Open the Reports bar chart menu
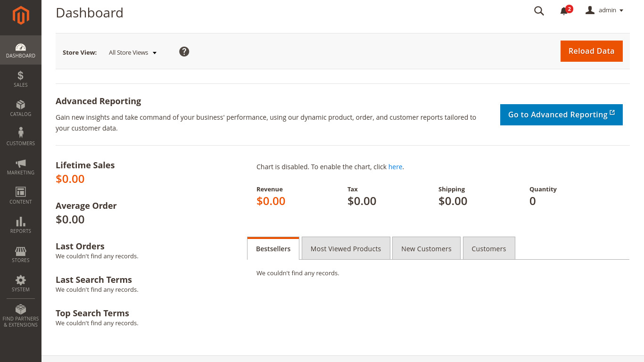Image resolution: width=644 pixels, height=362 pixels. (21, 225)
